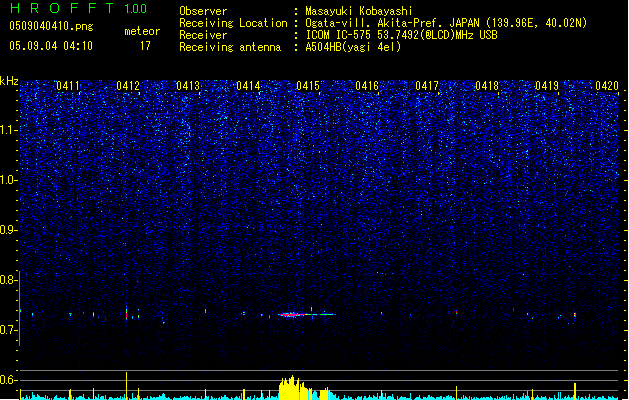The image size is (629, 400).
Task: Click the 0.7 frequency axis label
Action: 8,330
